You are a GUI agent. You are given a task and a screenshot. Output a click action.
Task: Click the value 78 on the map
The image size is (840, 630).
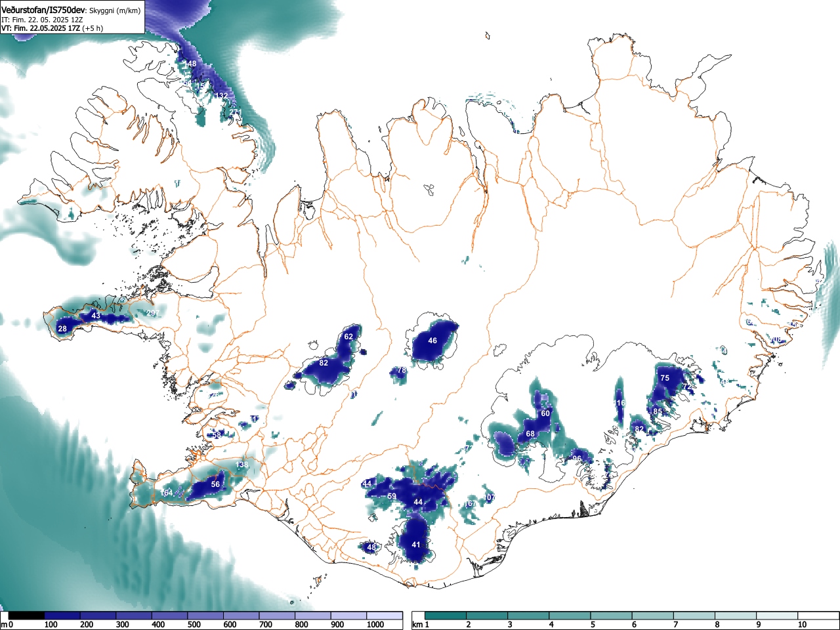coord(402,371)
